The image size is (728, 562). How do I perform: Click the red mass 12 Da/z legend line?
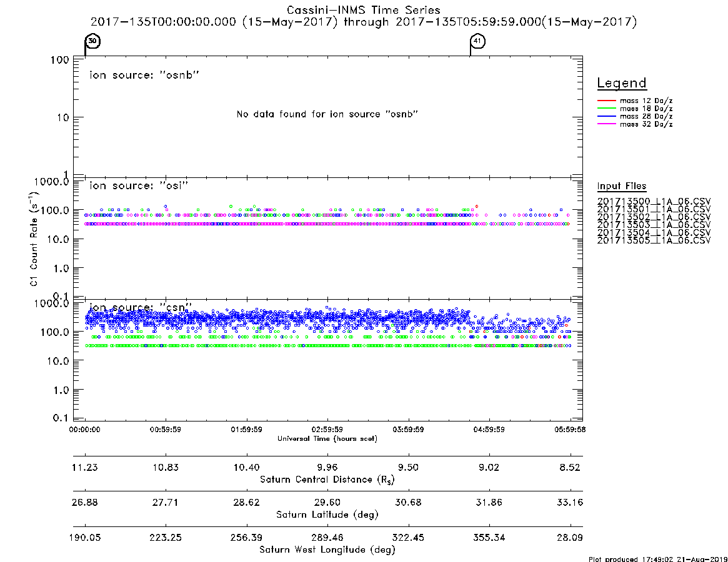[606, 101]
